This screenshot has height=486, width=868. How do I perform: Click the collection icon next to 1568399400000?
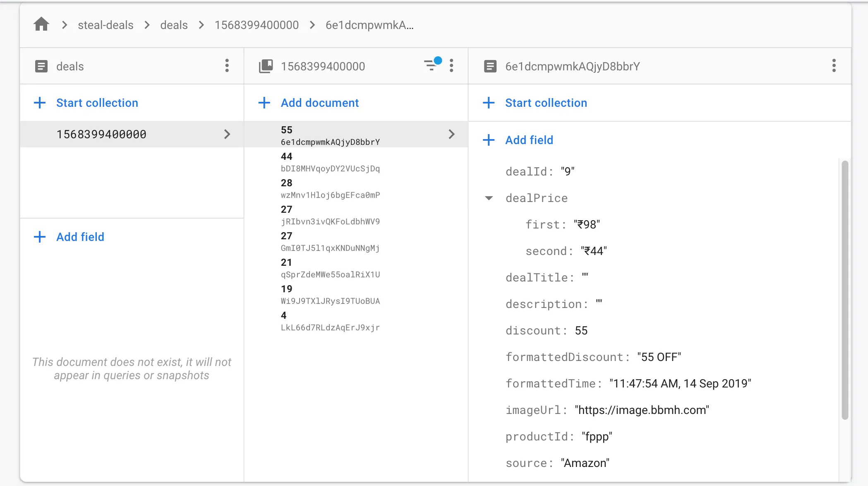point(266,66)
